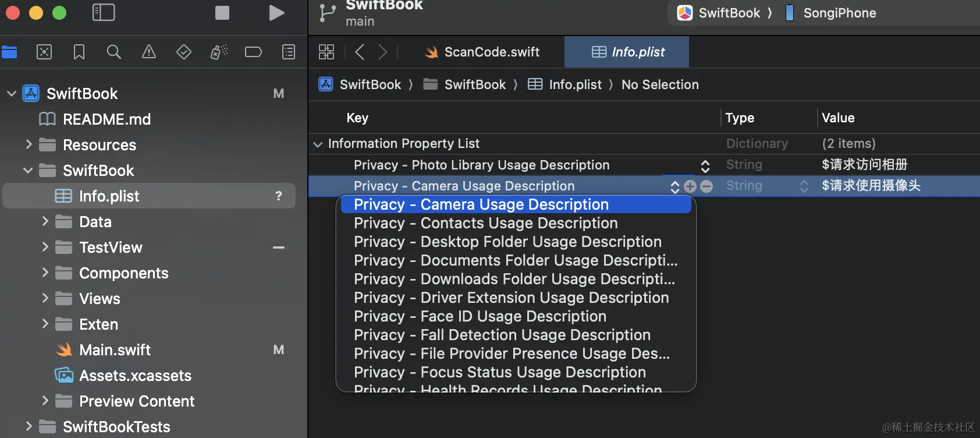Viewport: 980px width, 438px height.
Task: Choose SongiPhone run destination
Action: point(830,13)
